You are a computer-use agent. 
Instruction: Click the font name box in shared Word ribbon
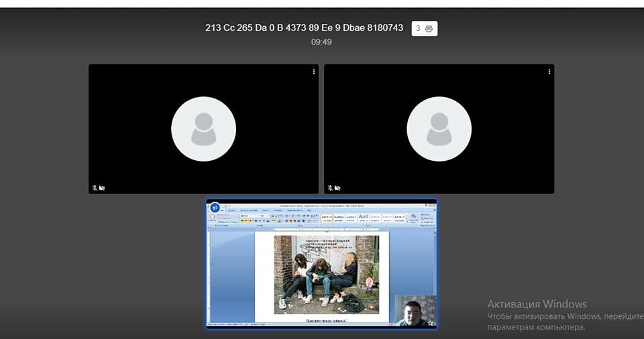(x=250, y=216)
